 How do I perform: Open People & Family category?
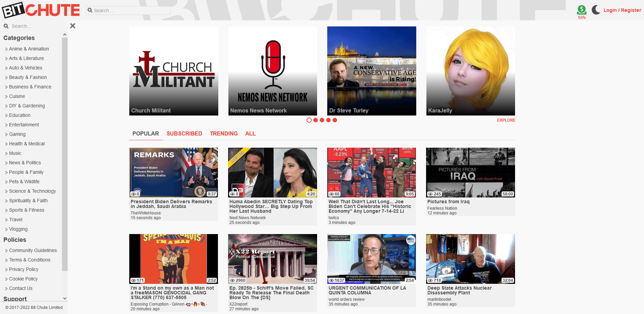[26, 172]
